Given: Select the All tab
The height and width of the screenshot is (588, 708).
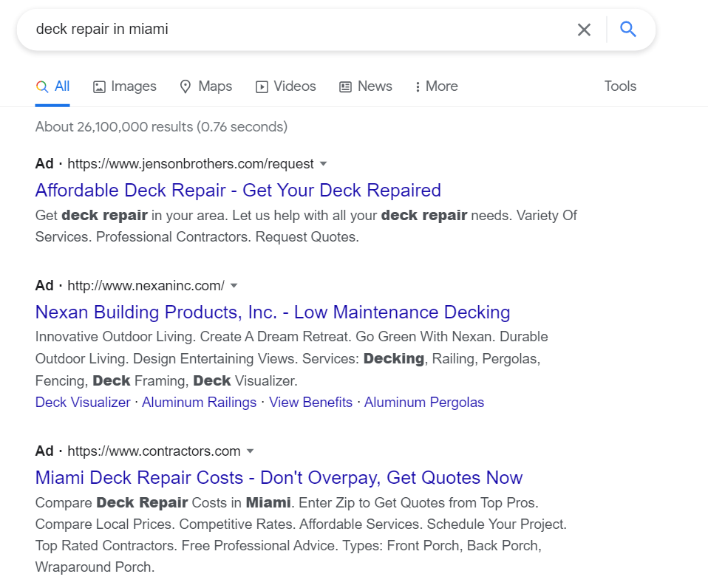Looking at the screenshot, I should tap(52, 86).
